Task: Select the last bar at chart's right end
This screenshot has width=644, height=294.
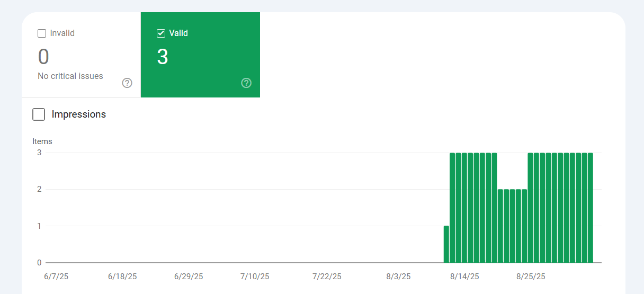Action: (x=591, y=208)
